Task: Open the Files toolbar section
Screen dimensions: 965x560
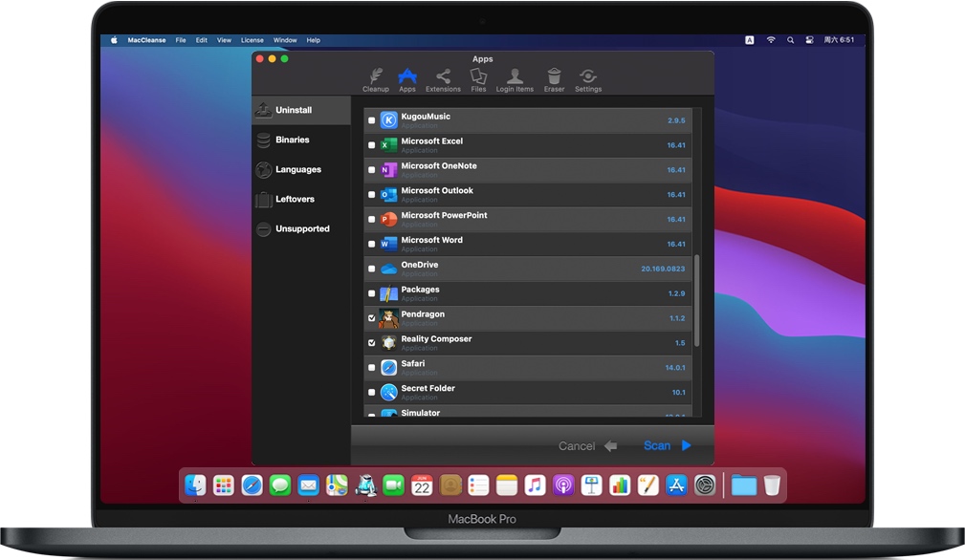Action: (478, 80)
